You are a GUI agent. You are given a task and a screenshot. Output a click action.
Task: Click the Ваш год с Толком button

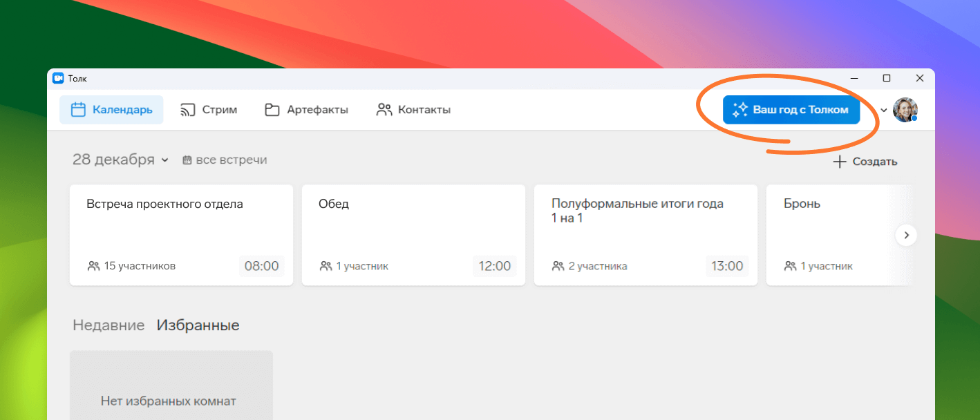click(x=791, y=110)
